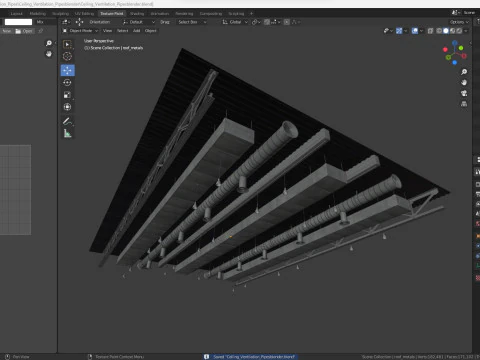Toggle X-ray mode
The width and height of the screenshot is (480, 360).
[x=430, y=31]
